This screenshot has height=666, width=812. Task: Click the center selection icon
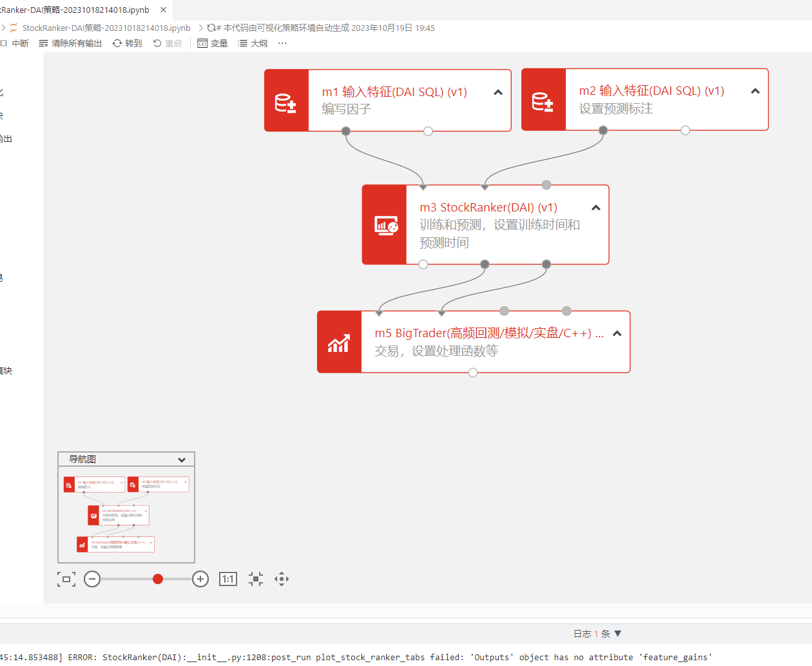tap(256, 579)
